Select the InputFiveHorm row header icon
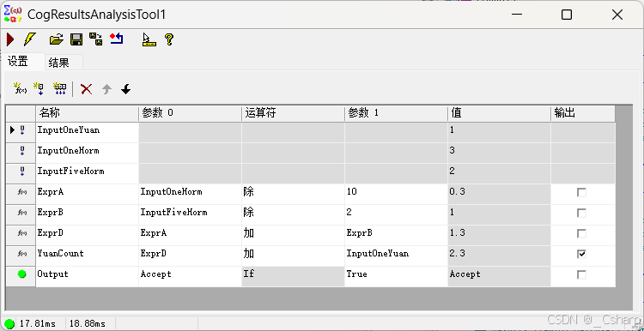This screenshot has width=644, height=331. point(22,172)
